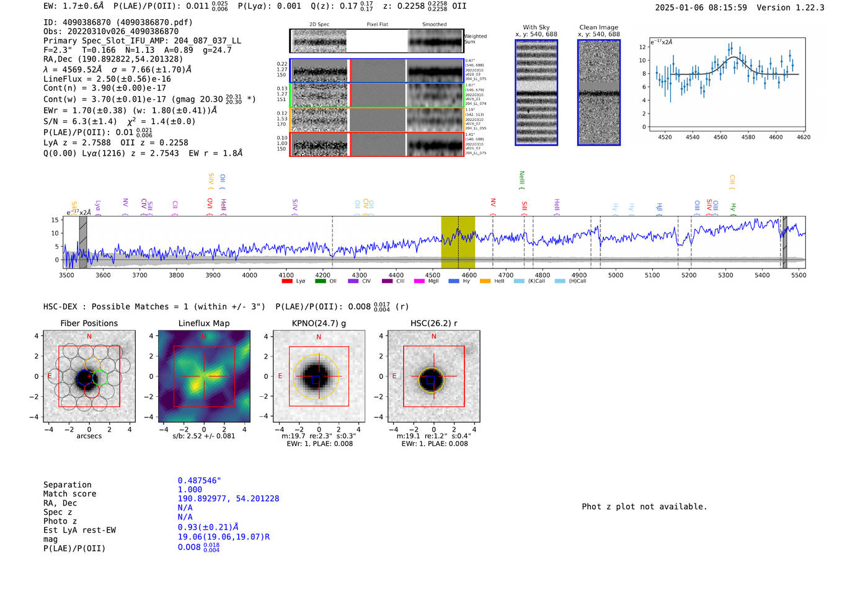This screenshot has height=591, width=868.
Task: Select the red-bordered 2D spectrum row
Action: click(377, 144)
